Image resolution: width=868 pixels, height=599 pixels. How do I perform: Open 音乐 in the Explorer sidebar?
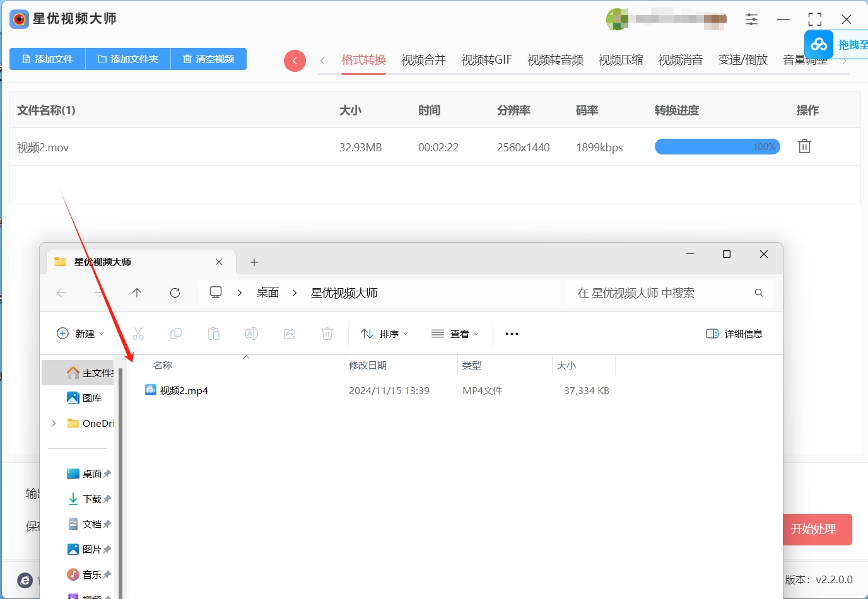pos(89,574)
